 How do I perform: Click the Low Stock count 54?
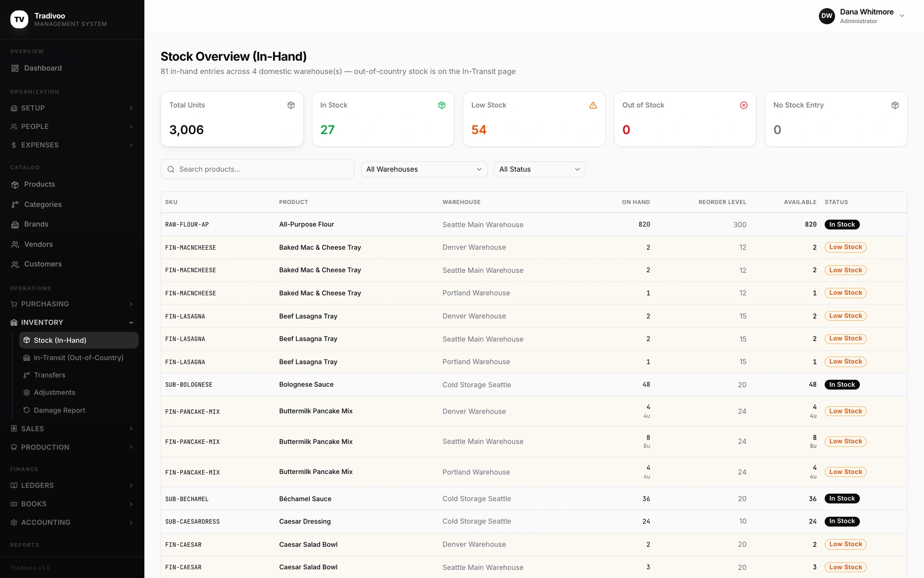(x=479, y=130)
